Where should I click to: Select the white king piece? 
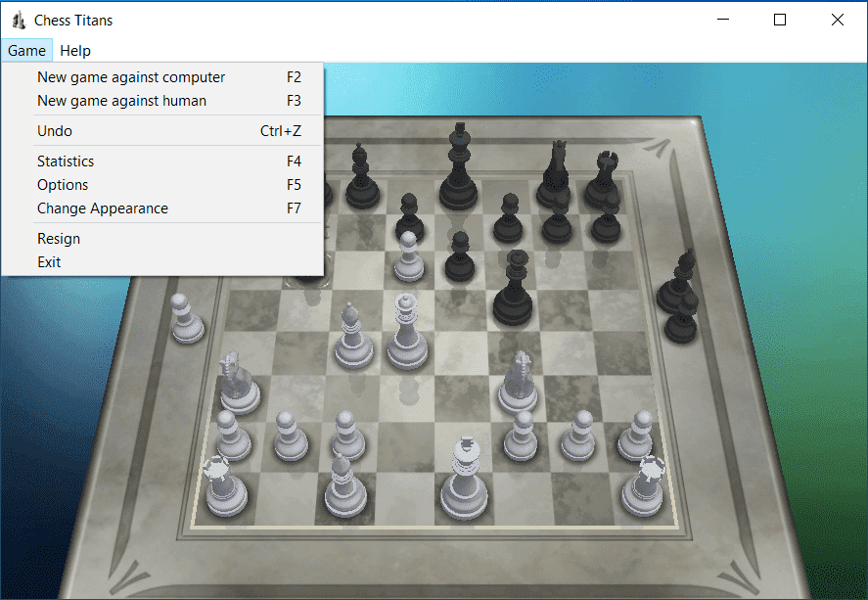[x=464, y=480]
